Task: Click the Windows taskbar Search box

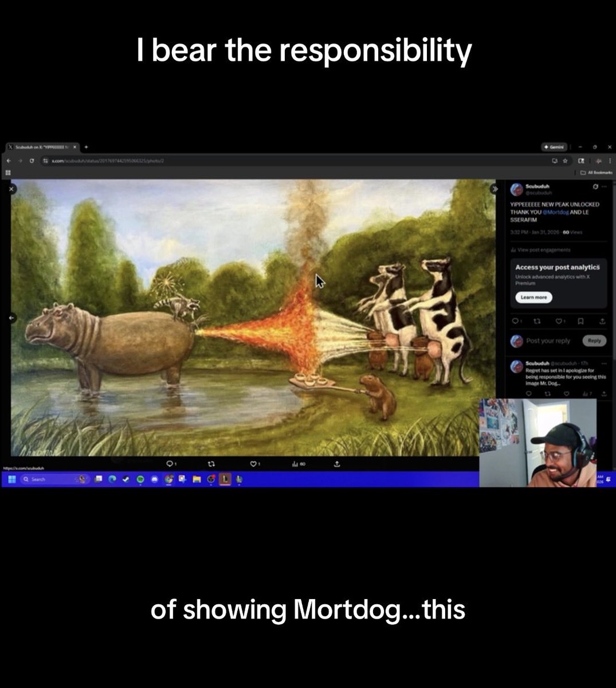Action: 54,479
